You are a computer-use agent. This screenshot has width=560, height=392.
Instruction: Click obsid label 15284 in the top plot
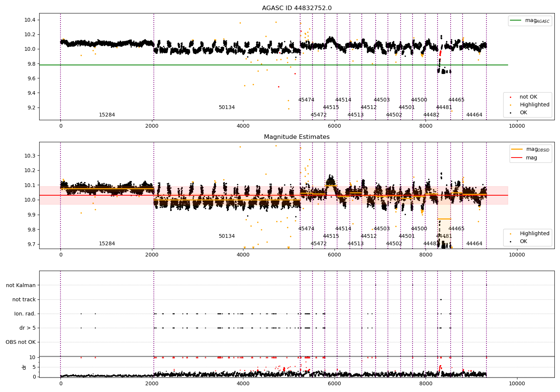click(107, 115)
